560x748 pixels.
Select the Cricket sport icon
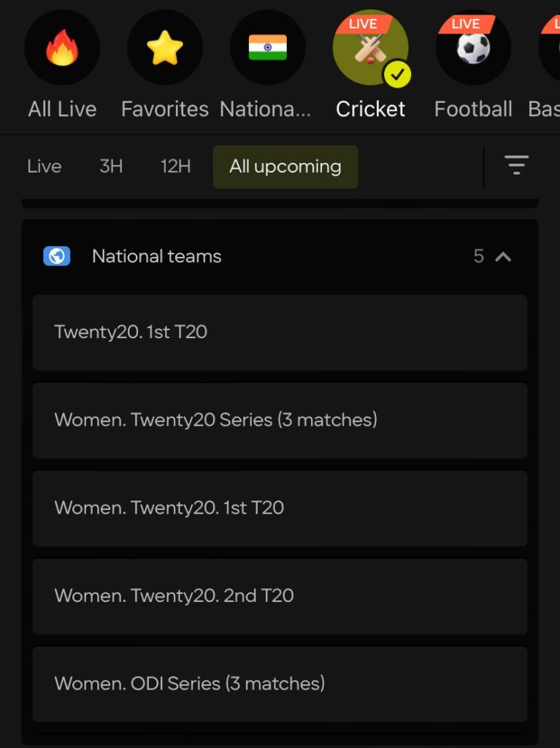click(371, 47)
